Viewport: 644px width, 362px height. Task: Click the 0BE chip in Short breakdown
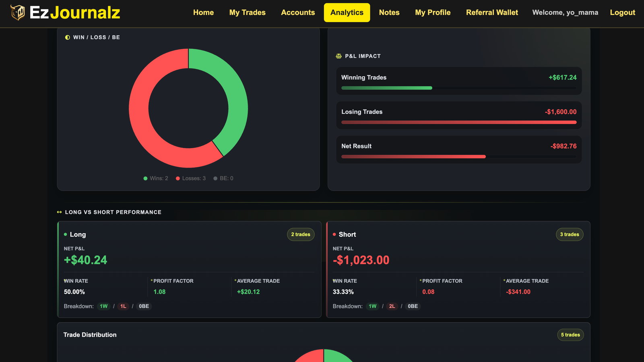pyautogui.click(x=413, y=306)
